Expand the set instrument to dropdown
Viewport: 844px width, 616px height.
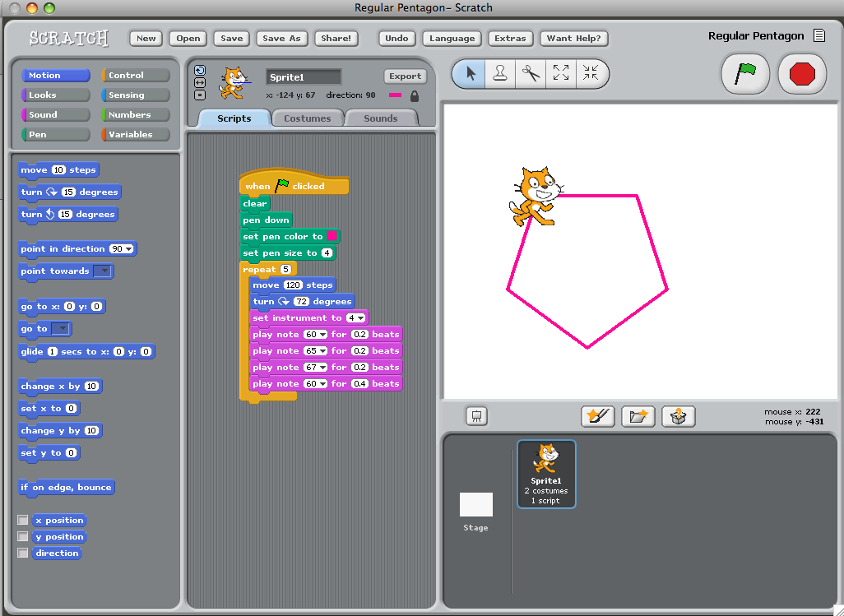pos(363,318)
